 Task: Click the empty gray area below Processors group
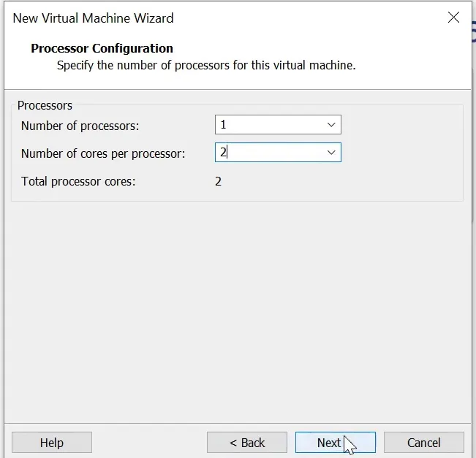(x=238, y=307)
